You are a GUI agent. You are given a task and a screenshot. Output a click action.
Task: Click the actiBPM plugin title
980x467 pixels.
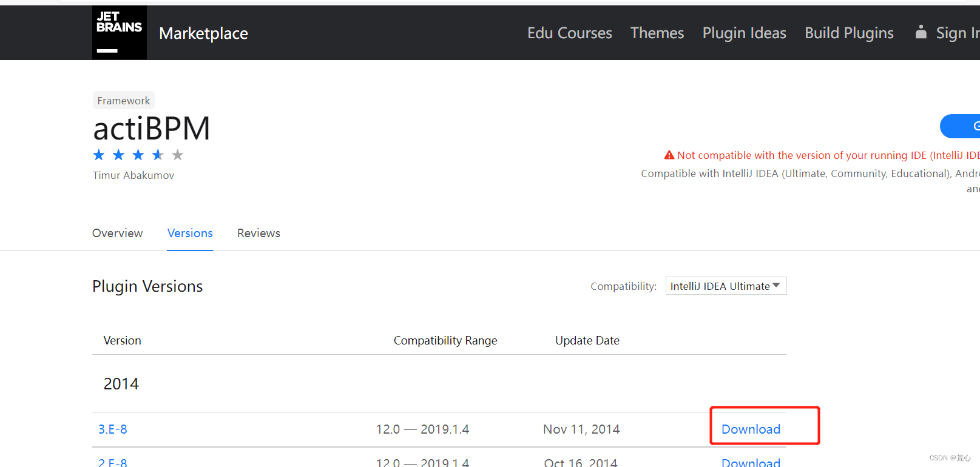152,129
